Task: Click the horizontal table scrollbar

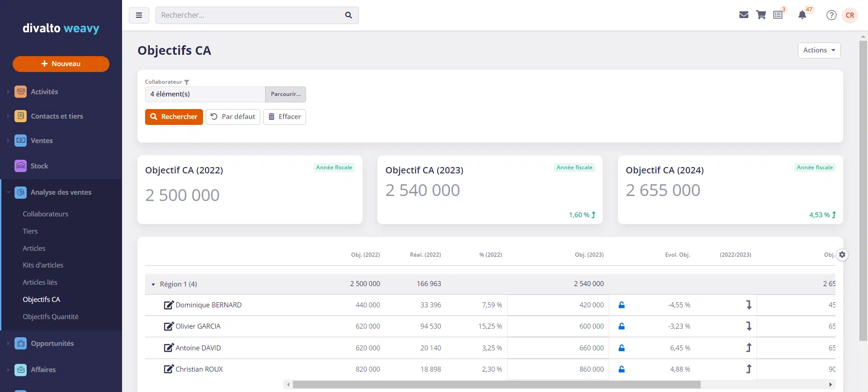Action: tap(496, 385)
